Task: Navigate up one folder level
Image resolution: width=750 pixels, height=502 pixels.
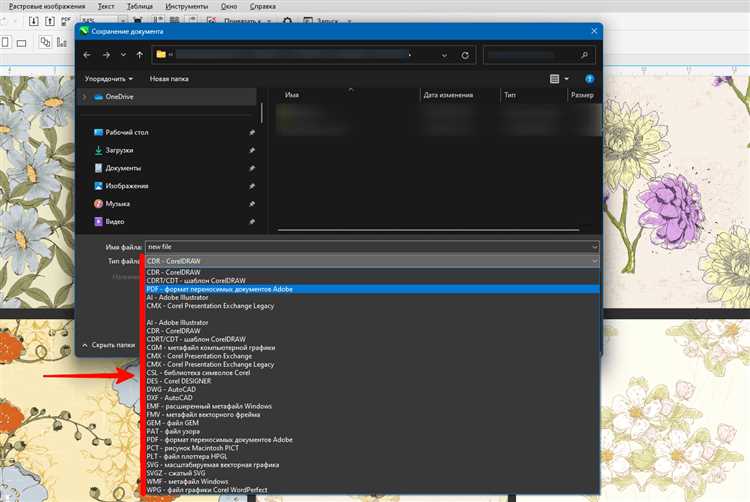Action: (x=140, y=55)
